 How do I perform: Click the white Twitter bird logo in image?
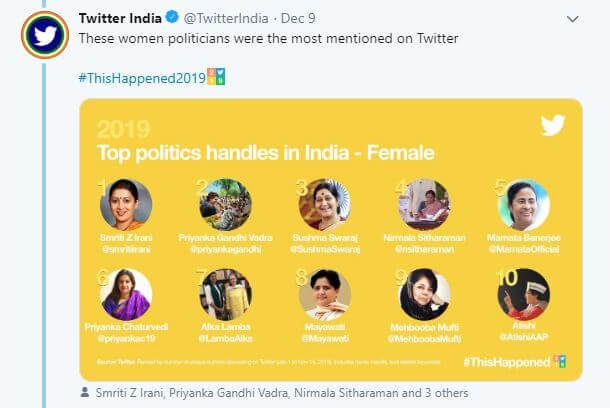coord(552,125)
